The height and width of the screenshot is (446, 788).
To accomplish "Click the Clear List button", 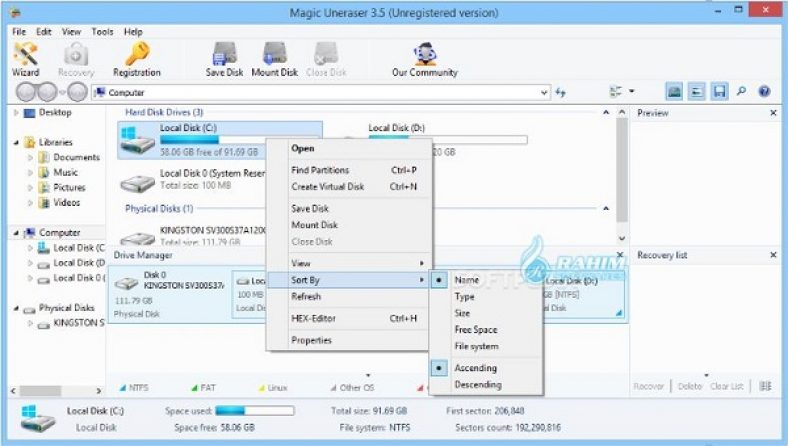I will pos(727,386).
